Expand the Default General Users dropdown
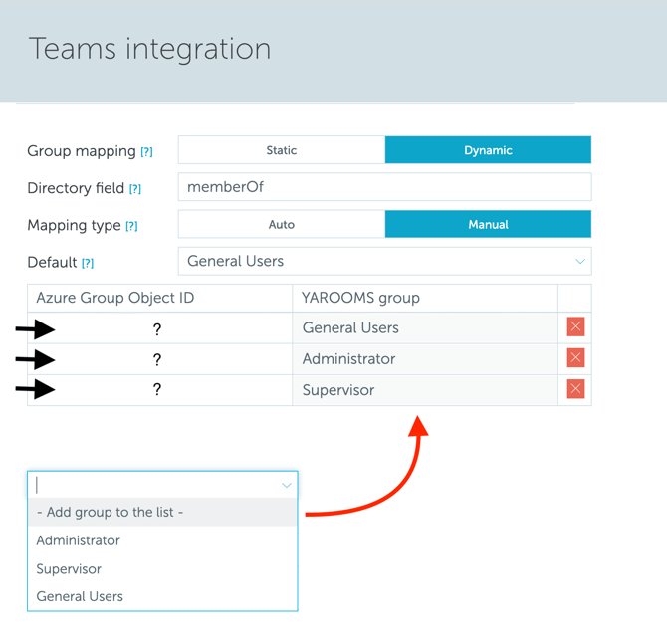This screenshot has height=644, width=667. coord(384,262)
